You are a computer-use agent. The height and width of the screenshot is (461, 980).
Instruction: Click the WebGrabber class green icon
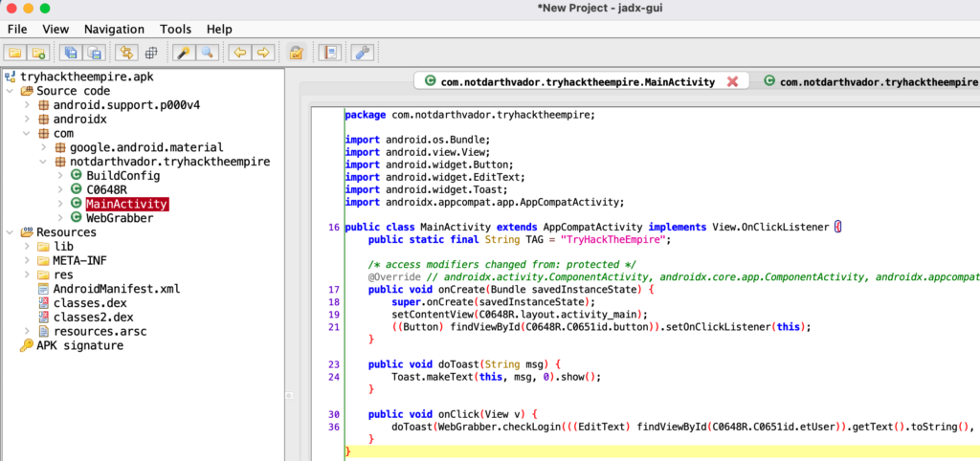[77, 218]
